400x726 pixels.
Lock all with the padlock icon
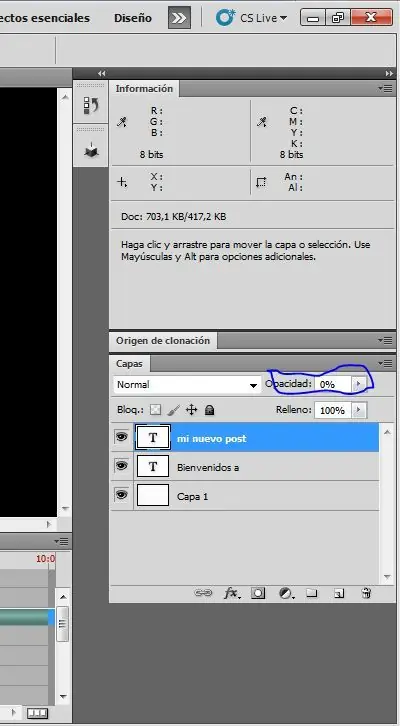point(209,410)
